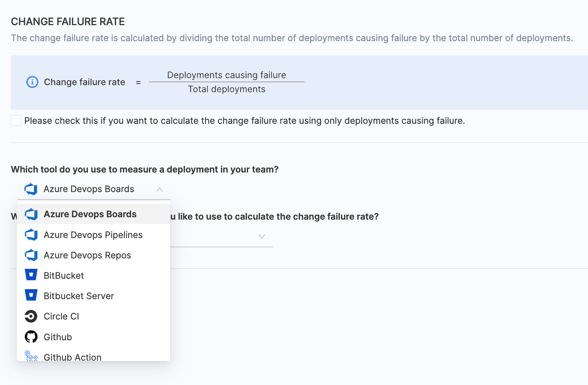Select the Github Action option
Screen dimensions: 588x385
[x=73, y=357]
